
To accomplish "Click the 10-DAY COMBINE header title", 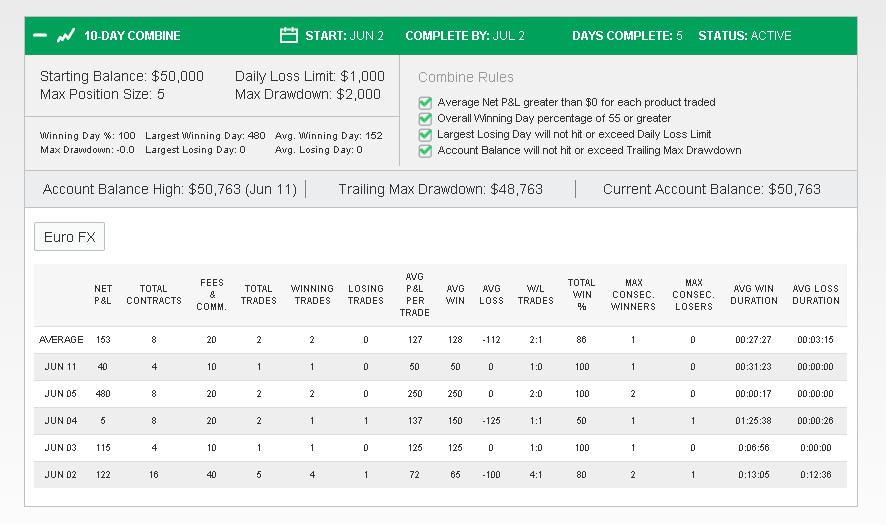I will [x=132, y=36].
